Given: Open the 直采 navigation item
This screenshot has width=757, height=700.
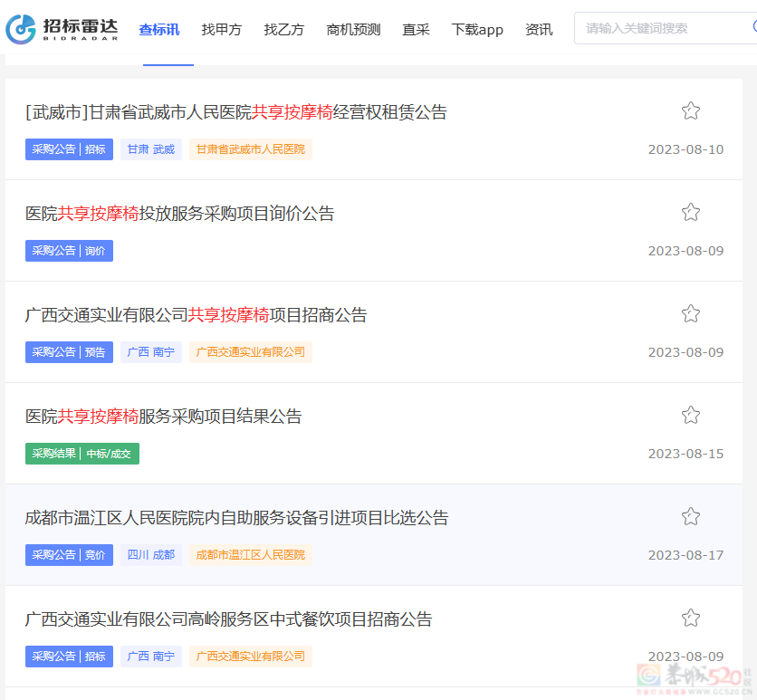Looking at the screenshot, I should (x=416, y=30).
